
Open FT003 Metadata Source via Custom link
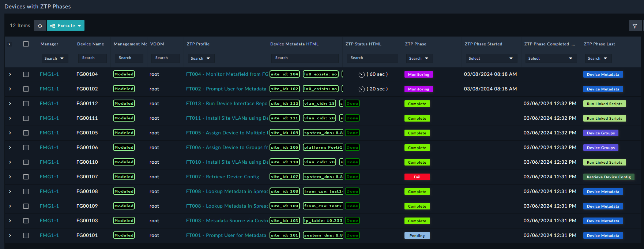coord(227,221)
